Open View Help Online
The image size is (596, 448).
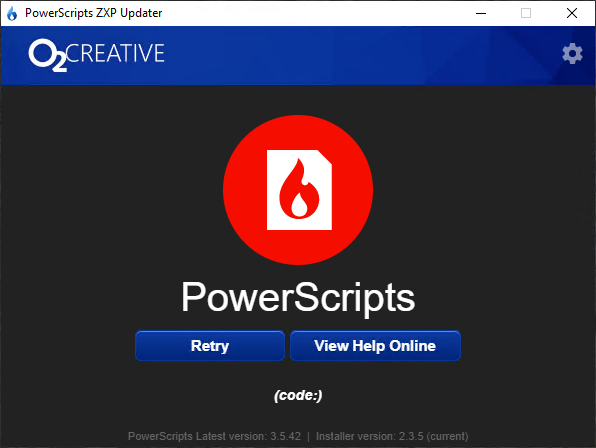(x=375, y=346)
